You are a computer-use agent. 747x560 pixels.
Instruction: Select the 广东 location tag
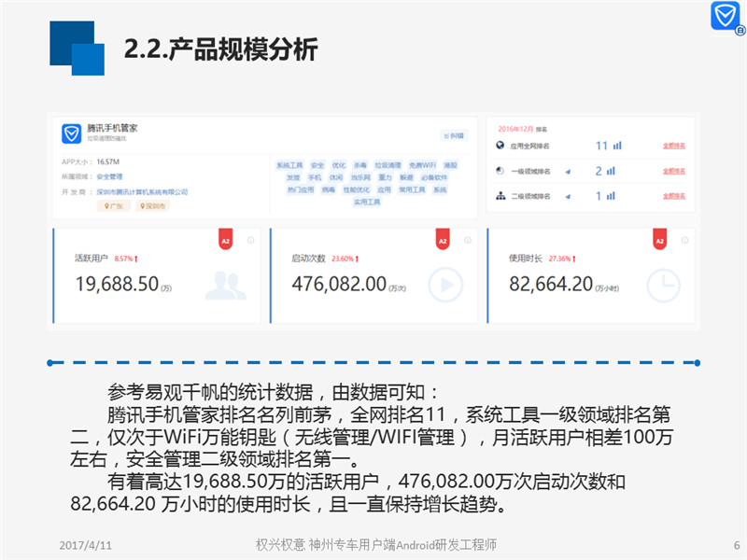pos(113,206)
